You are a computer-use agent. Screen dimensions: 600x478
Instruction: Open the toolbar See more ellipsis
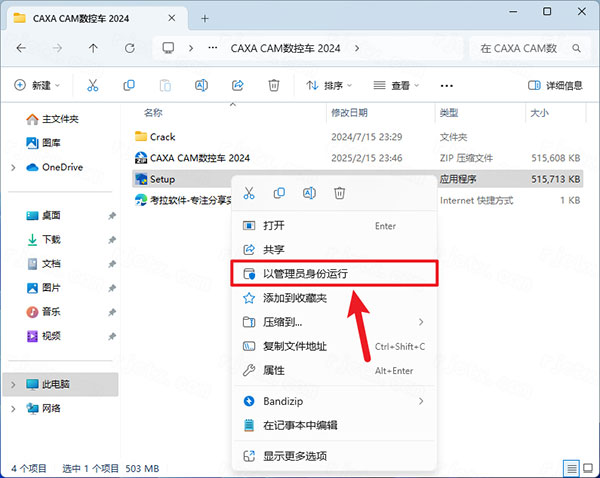point(447,86)
